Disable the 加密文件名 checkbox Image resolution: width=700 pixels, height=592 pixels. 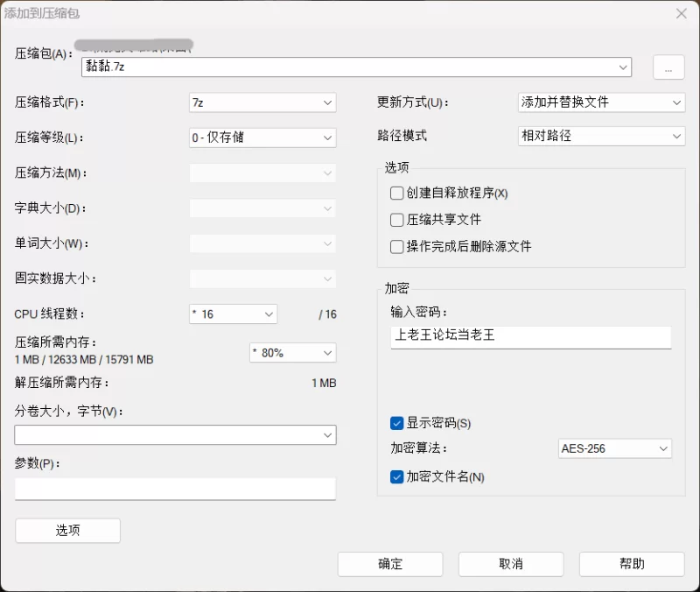coord(397,477)
